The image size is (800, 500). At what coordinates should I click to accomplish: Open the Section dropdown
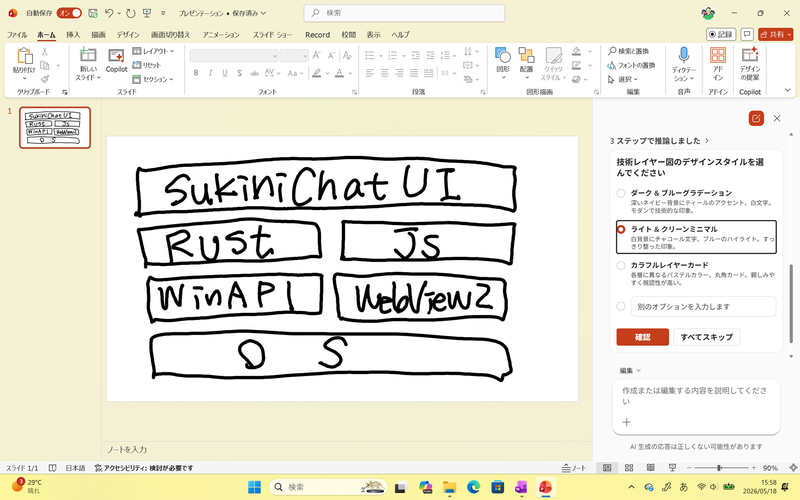(153, 79)
